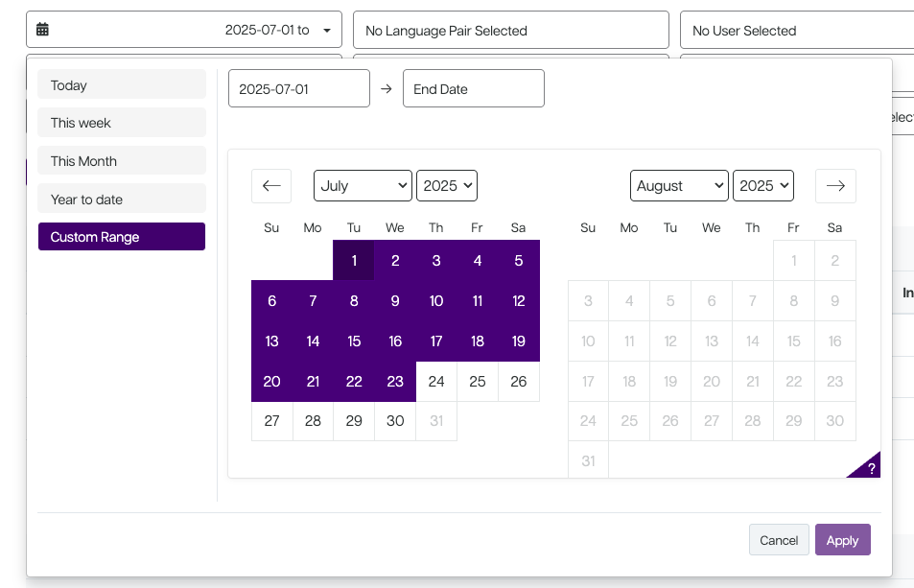The width and height of the screenshot is (914, 588).
Task: Pick the Year to date preset
Action: 122,200
